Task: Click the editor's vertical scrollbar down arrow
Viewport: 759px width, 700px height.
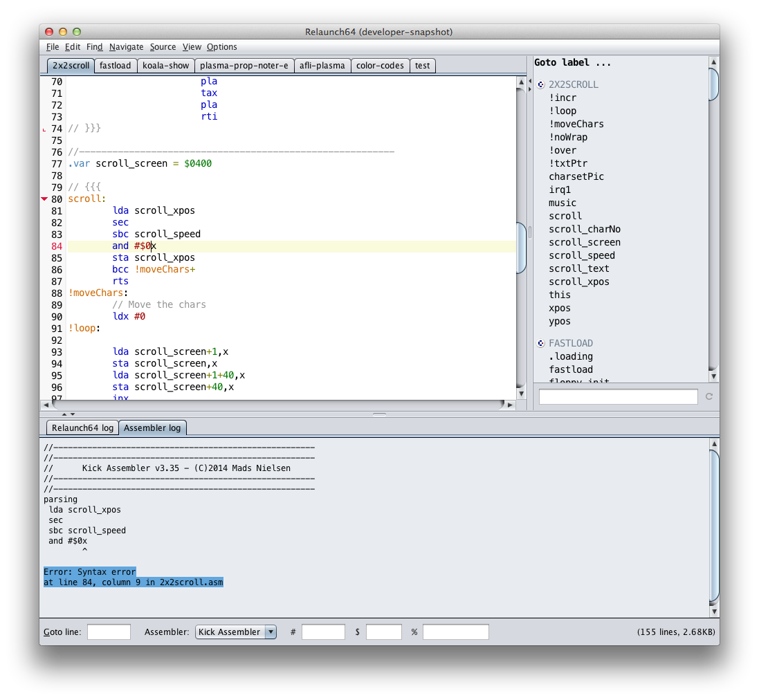Action: [x=521, y=392]
